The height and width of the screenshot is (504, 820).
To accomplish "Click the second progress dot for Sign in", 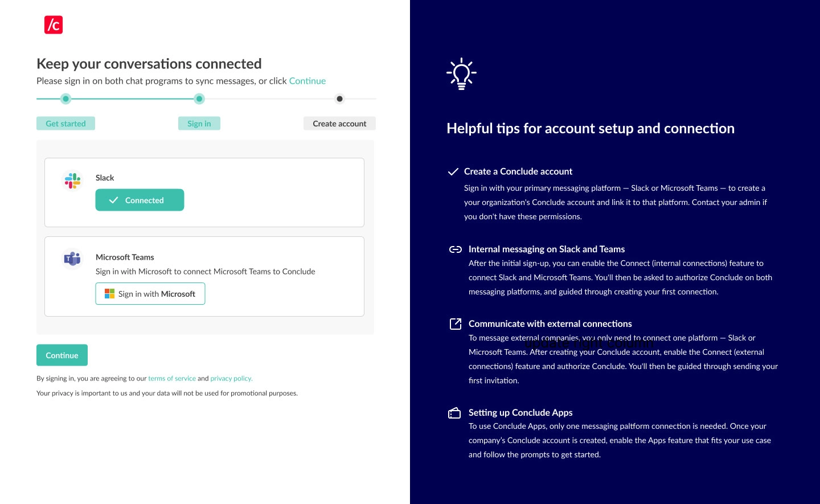I will pos(199,99).
